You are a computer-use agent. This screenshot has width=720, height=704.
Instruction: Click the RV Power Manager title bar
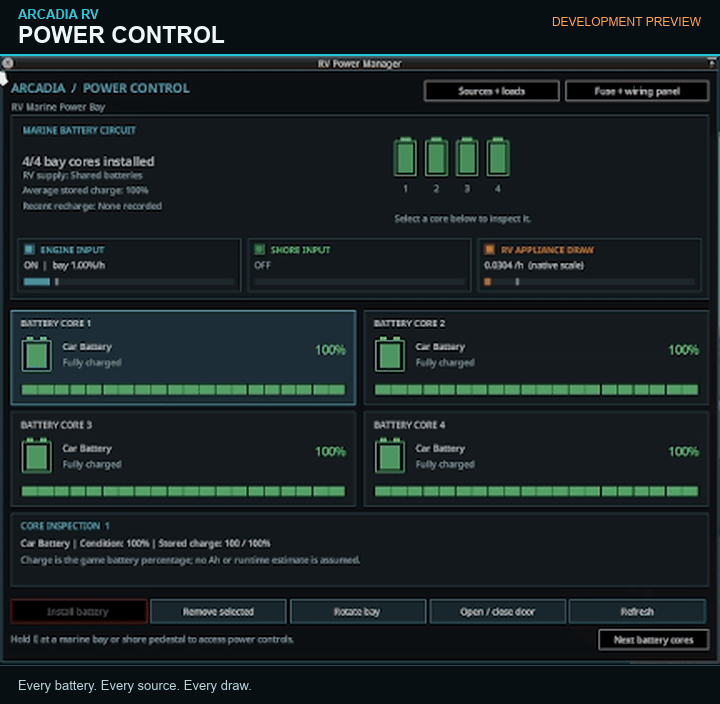point(360,63)
